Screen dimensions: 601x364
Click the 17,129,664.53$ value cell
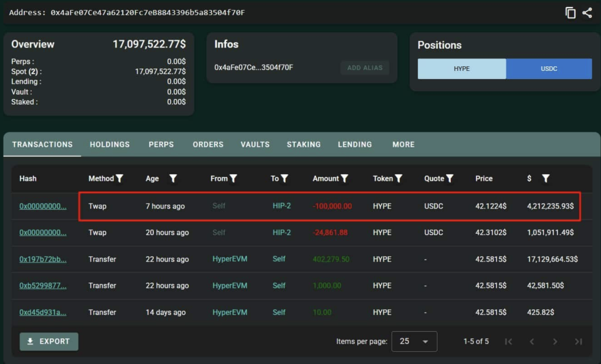552,260
